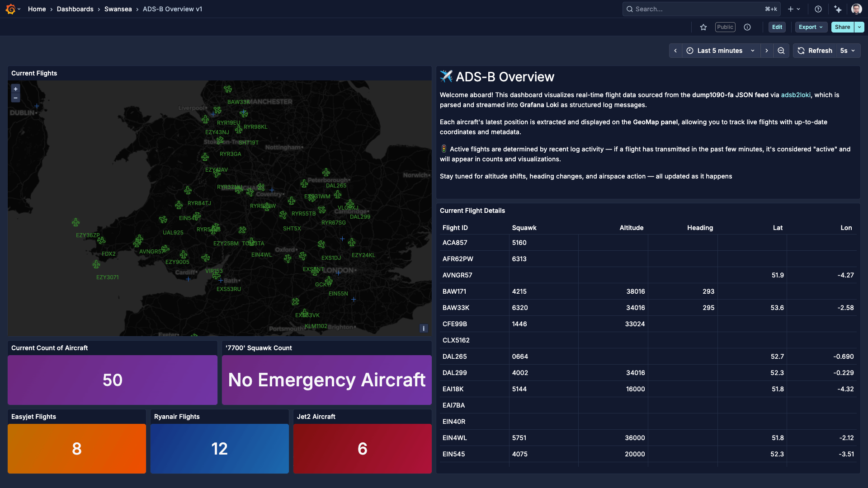
Task: Open the Swansea breadcrumb folder
Action: 118,9
